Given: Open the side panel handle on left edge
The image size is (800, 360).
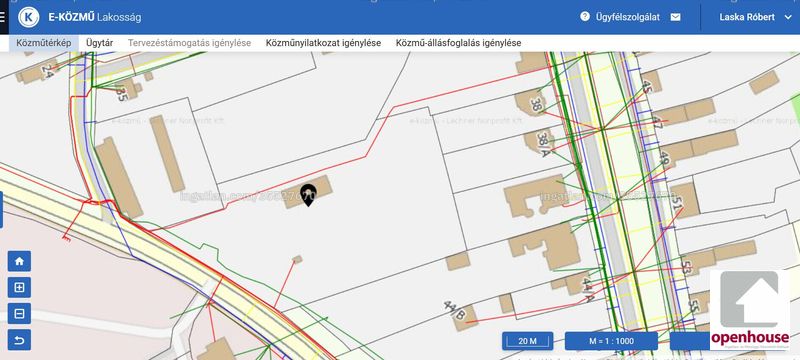Looking at the screenshot, I should pyautogui.click(x=1, y=210).
